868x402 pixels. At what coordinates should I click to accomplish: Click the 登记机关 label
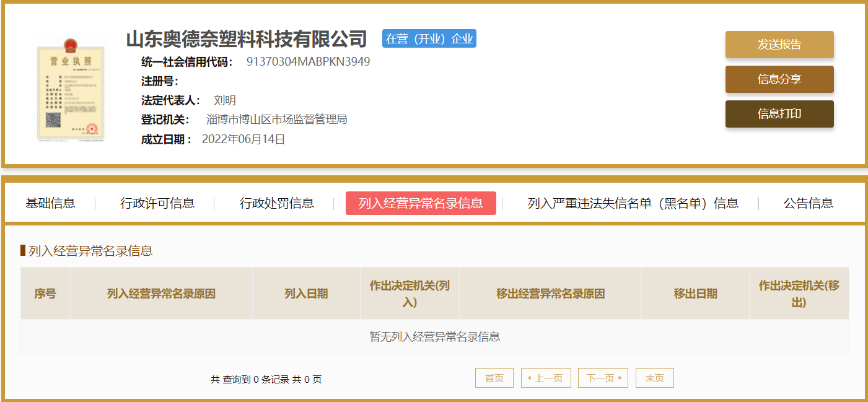[x=165, y=120]
